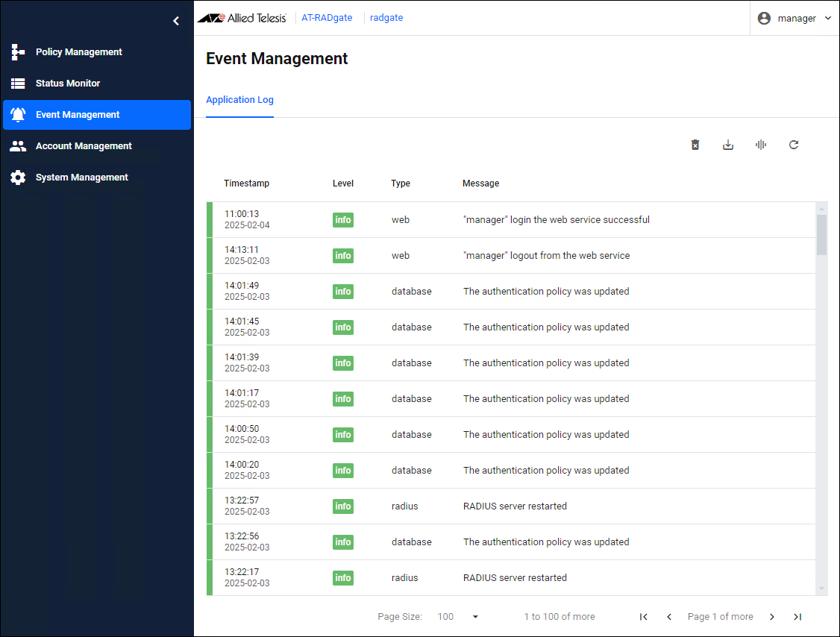Go to the previous log page
This screenshot has width=840, height=637.
[x=669, y=617]
